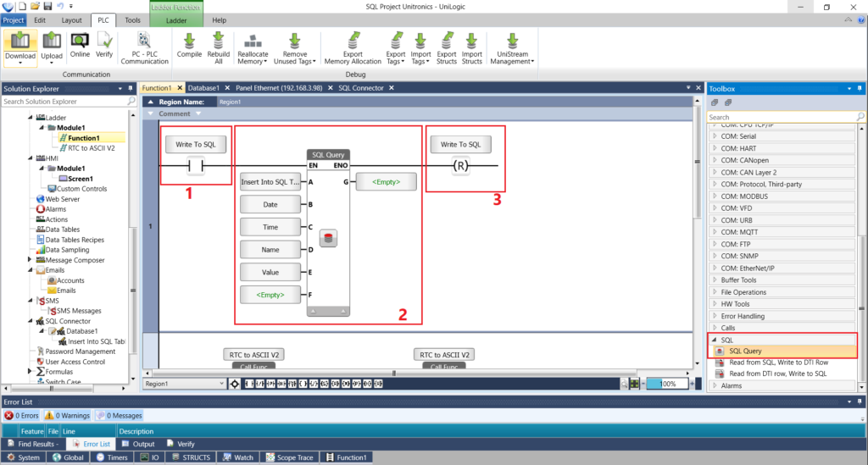Open the Scope Trace bottom tab
This screenshot has height=465, width=868.
[290, 457]
